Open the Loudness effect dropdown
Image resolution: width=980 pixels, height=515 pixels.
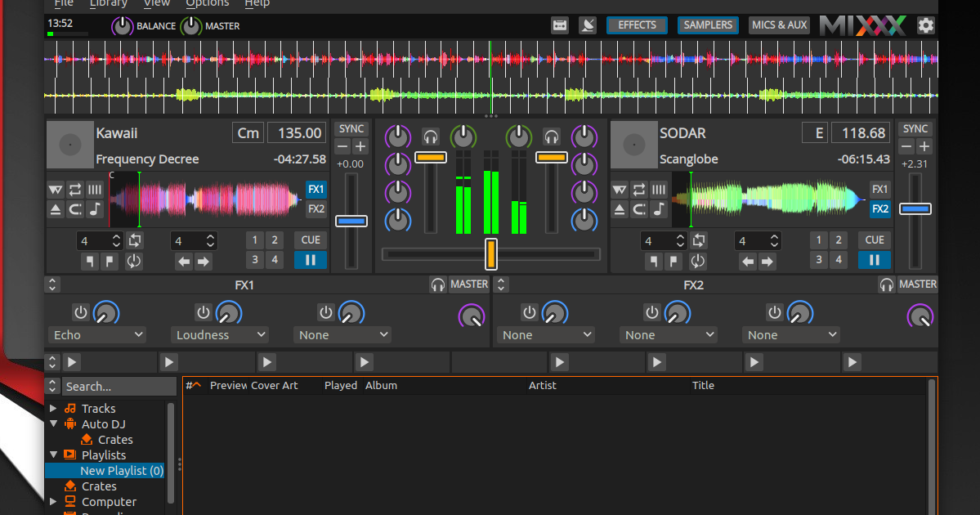[219, 335]
